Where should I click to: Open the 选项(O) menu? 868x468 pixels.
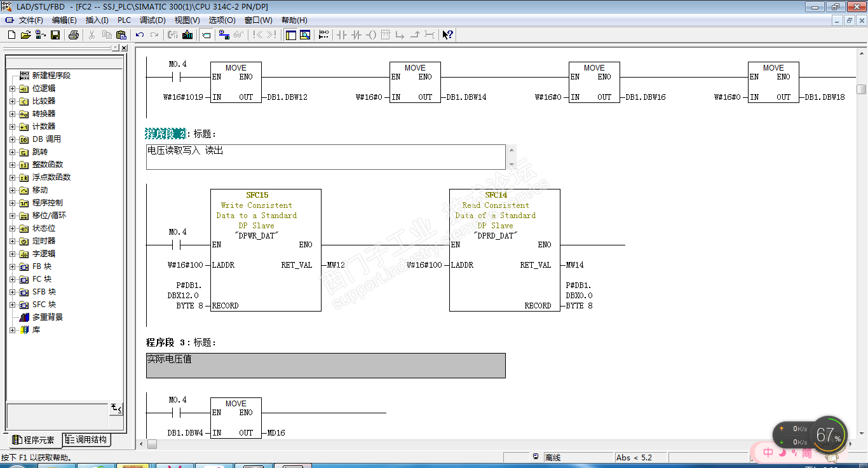click(222, 20)
